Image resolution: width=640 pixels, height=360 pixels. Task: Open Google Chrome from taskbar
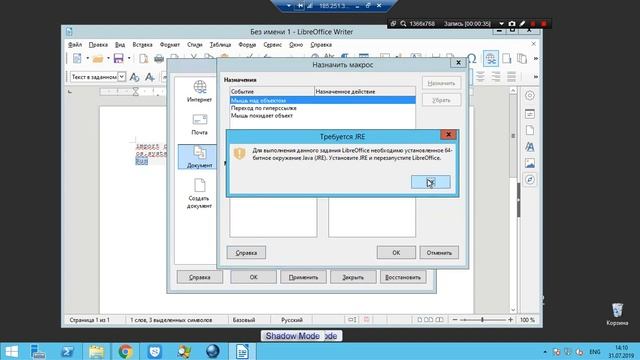125,351
